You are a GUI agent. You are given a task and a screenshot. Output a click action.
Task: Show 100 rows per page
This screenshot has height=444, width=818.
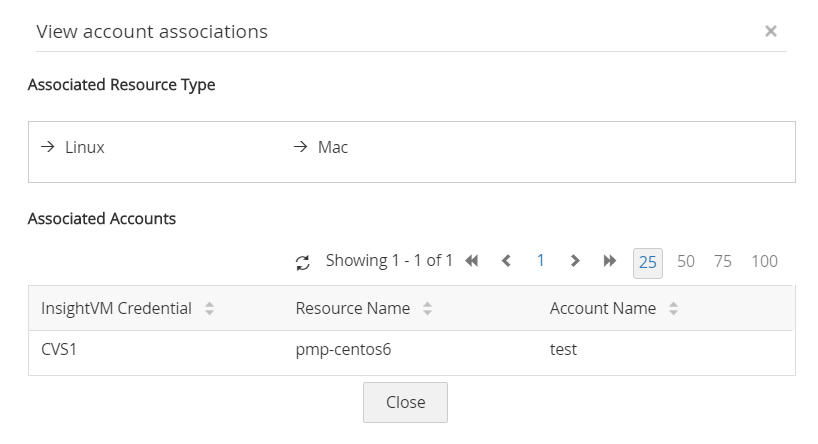coord(764,261)
